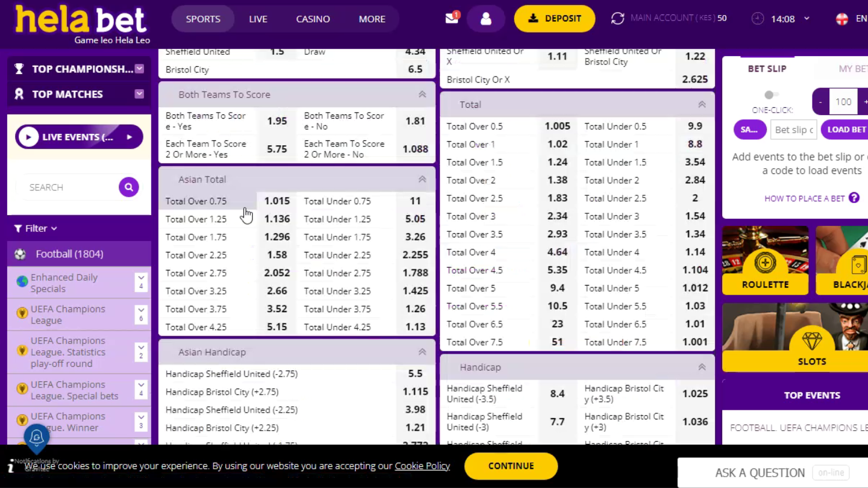Open the Cookie Policy link
This screenshot has width=868, height=488.
click(x=422, y=466)
